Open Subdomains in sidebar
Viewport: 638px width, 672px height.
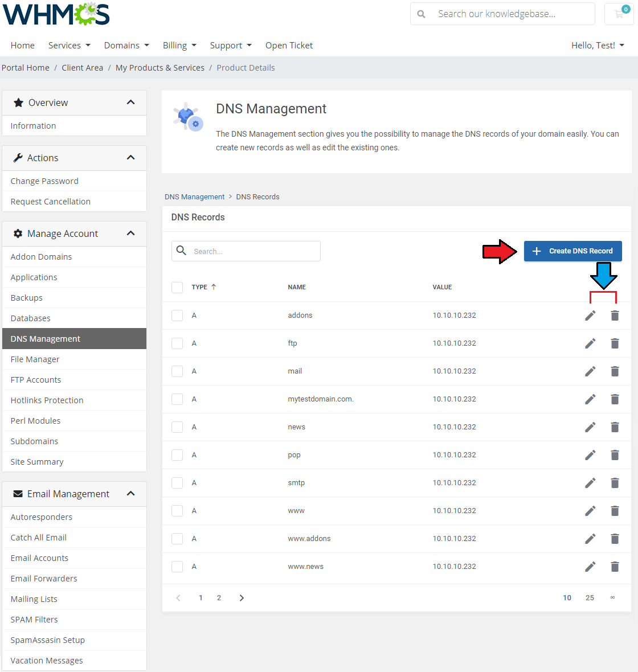click(x=74, y=441)
